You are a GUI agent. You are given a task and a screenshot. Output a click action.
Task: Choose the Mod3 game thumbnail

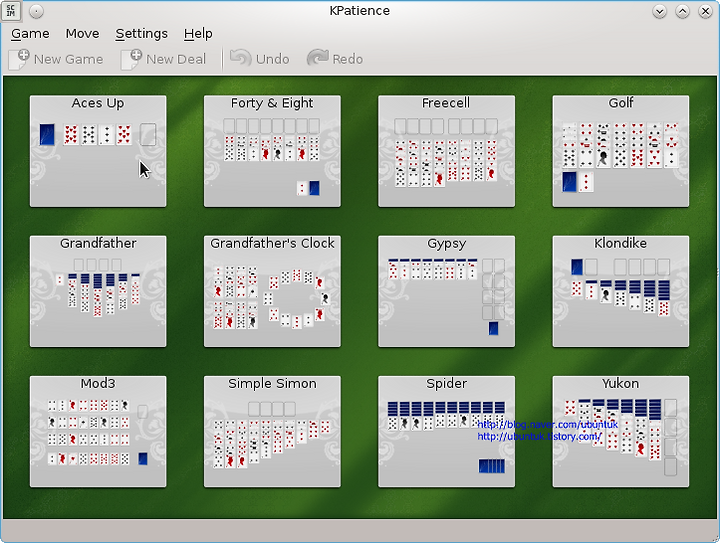[98, 431]
